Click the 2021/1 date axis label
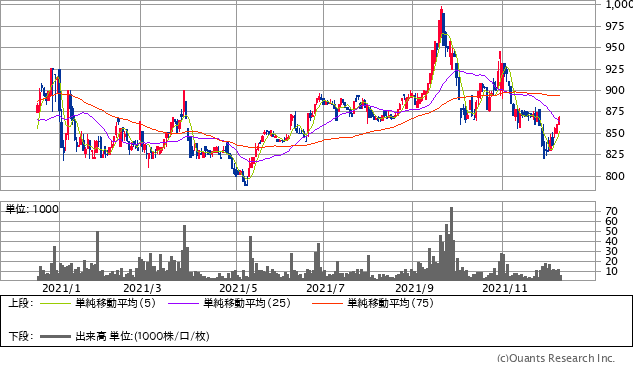The image size is (633, 374). [x=61, y=288]
